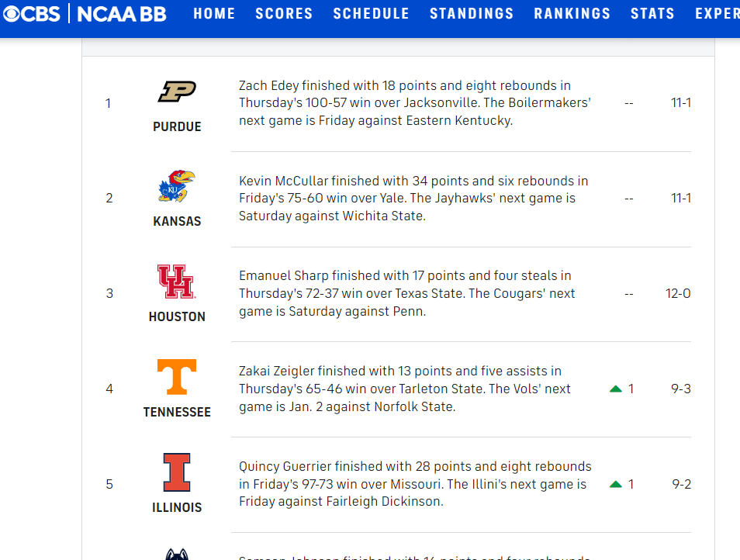Screen dimensions: 740x560
Task: Navigate to the Rankings page
Action: 572,14
